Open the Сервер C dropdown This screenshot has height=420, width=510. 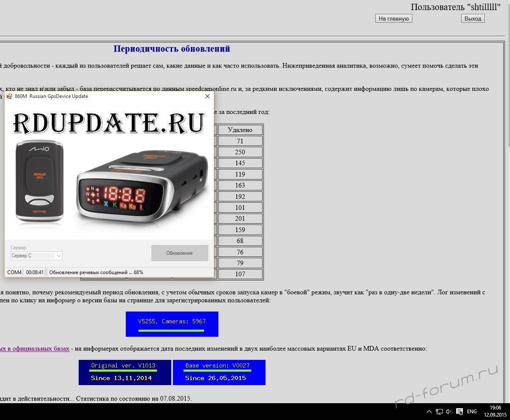[x=37, y=256]
